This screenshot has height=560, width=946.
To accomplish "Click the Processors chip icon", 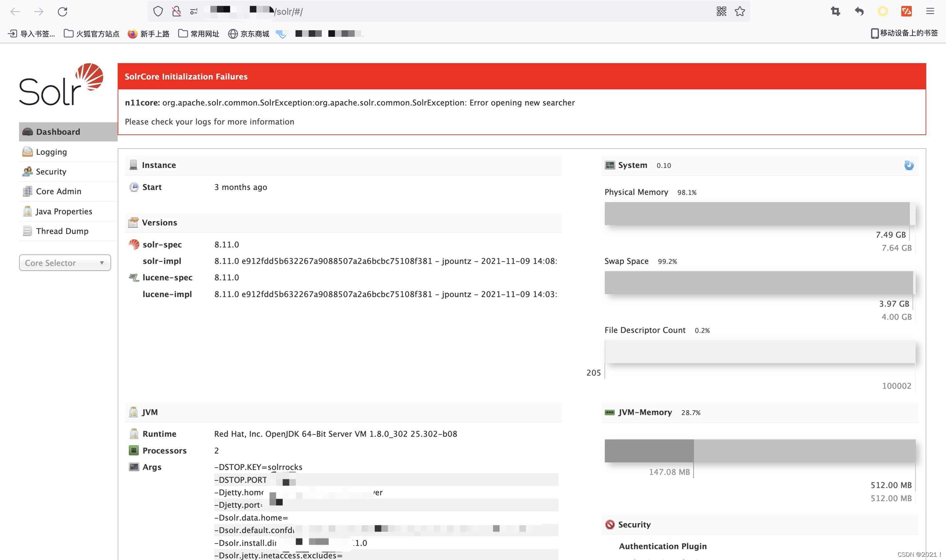I will point(134,451).
